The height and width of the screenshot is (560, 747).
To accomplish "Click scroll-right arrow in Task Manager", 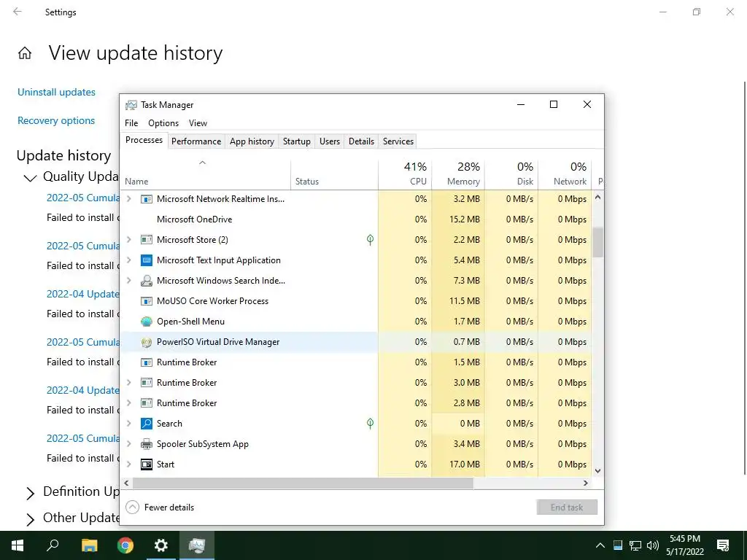I will 586,483.
